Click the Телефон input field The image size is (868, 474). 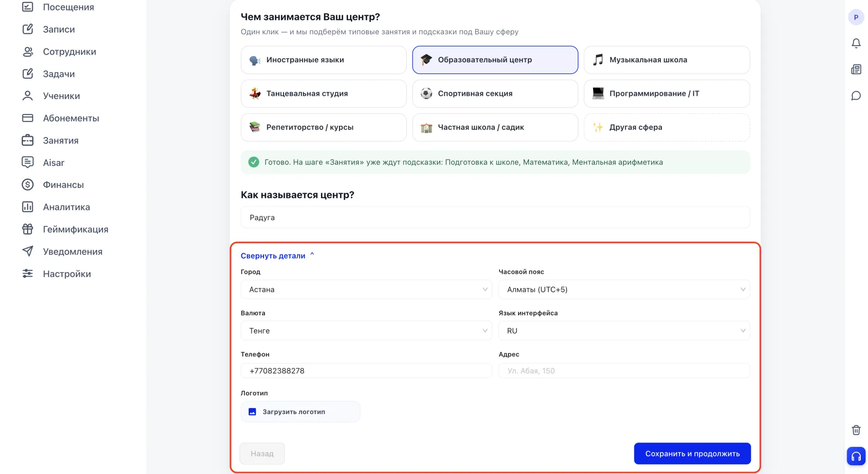366,371
